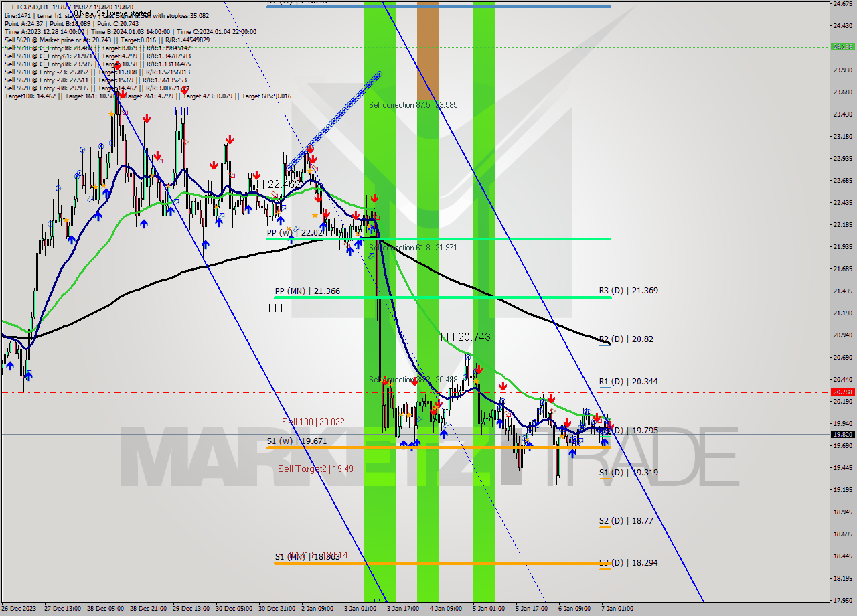Click the 'Sell %10 @ Entry -23: 25.852' line
Screen dimensions: 857x616
click(97, 72)
